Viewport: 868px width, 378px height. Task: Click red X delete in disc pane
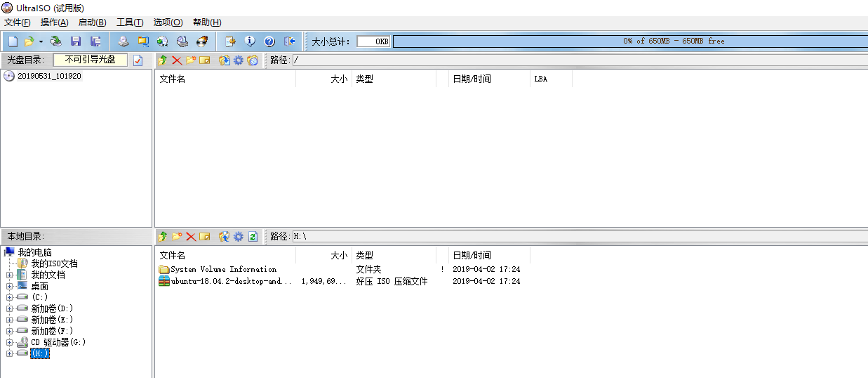point(177,60)
